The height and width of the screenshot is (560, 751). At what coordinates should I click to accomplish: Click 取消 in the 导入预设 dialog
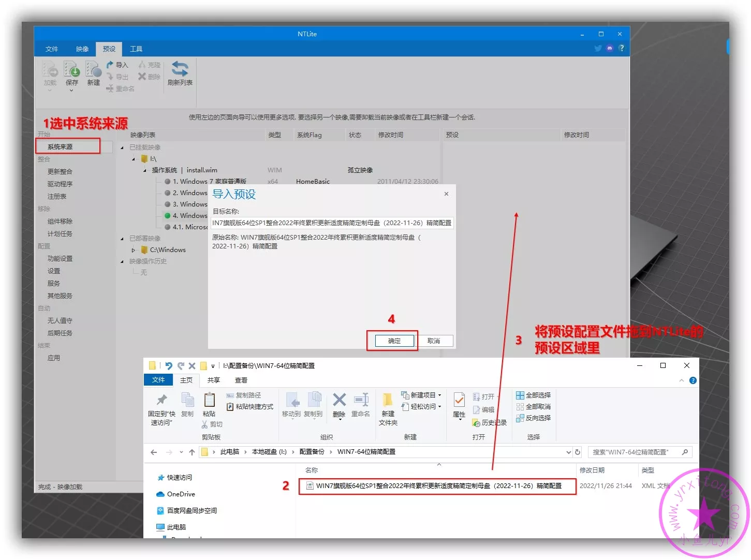pos(434,341)
